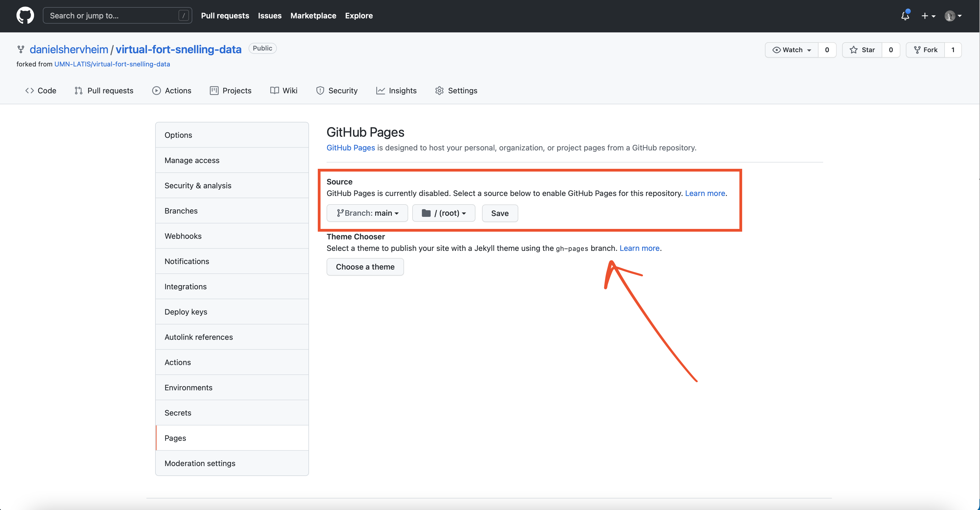
Task: Star this repository
Action: pyautogui.click(x=862, y=50)
